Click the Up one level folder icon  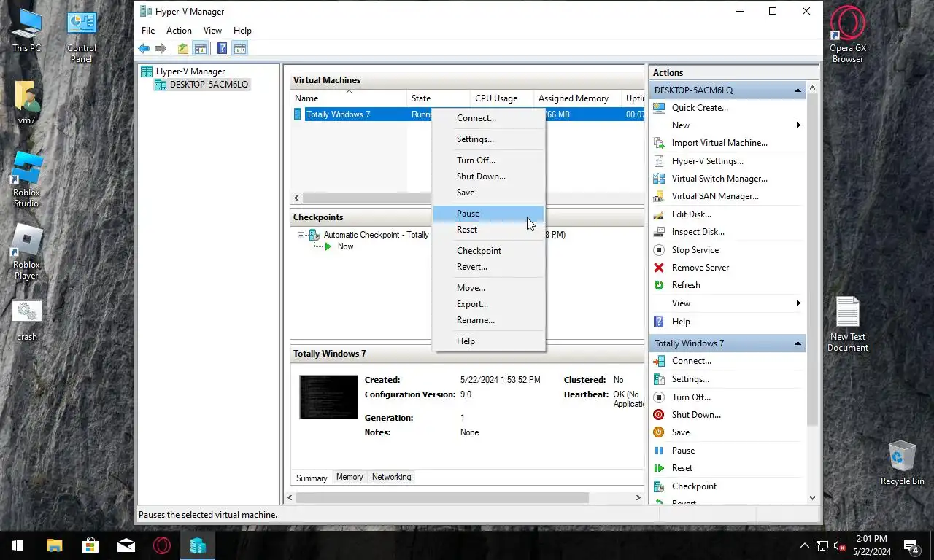pos(182,49)
